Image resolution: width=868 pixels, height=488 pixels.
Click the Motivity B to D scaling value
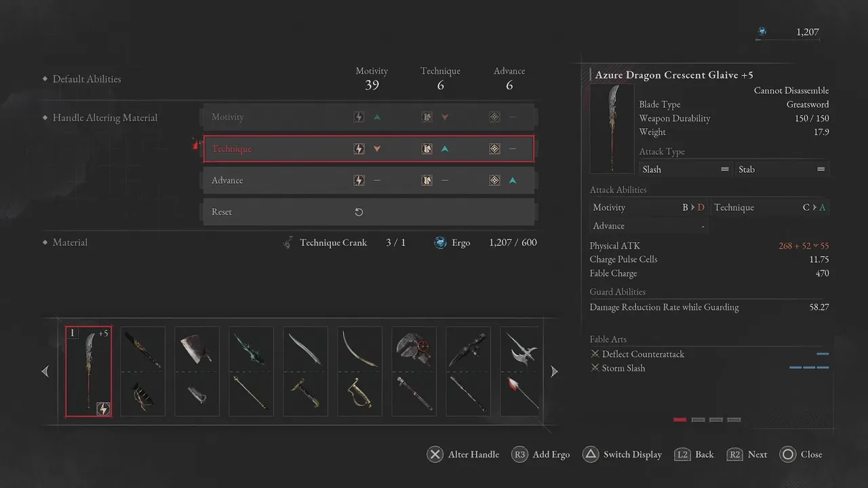pos(693,208)
